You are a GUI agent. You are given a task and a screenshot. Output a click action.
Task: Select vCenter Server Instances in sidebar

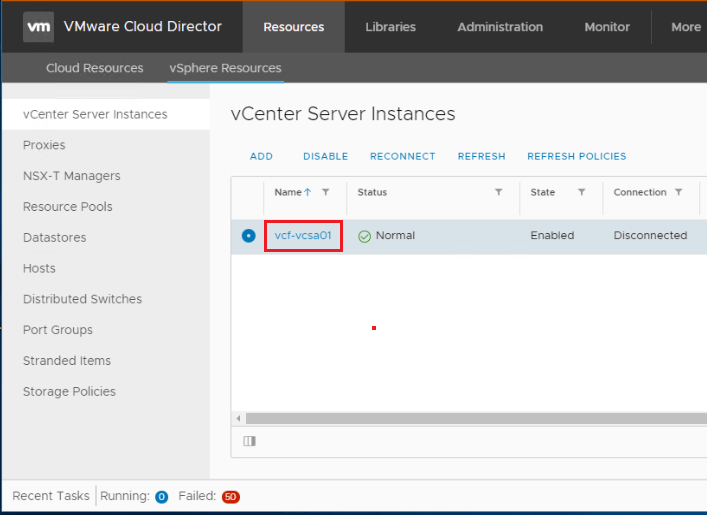point(106,115)
